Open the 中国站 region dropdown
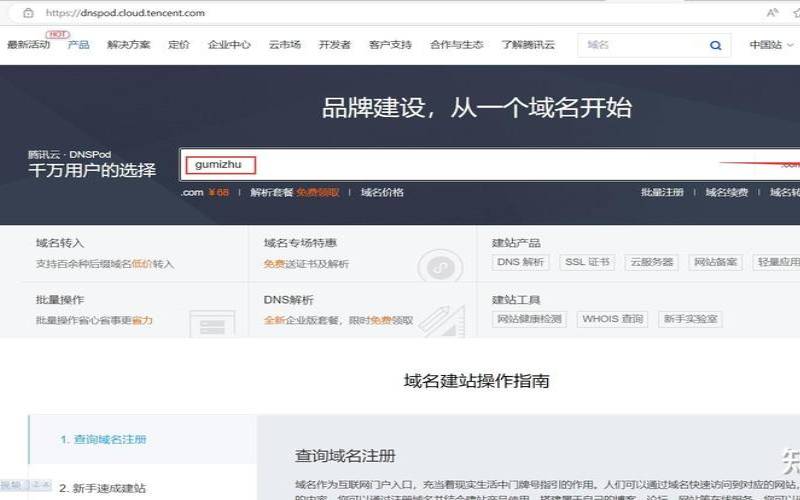This screenshot has height=500, width=800. pyautogui.click(x=771, y=45)
